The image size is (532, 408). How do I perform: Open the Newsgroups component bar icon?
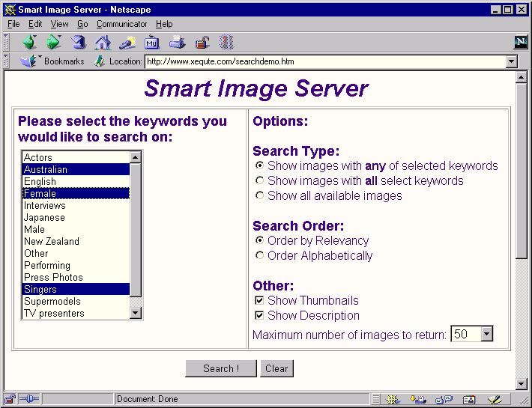click(x=444, y=400)
